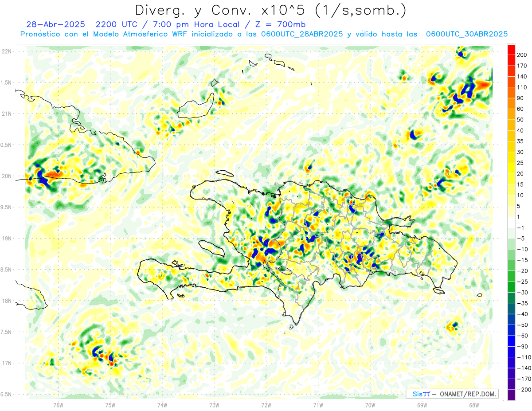This screenshot has width=532, height=411.
Task: Click the 76W longitude axis label
Action: [x=58, y=404]
